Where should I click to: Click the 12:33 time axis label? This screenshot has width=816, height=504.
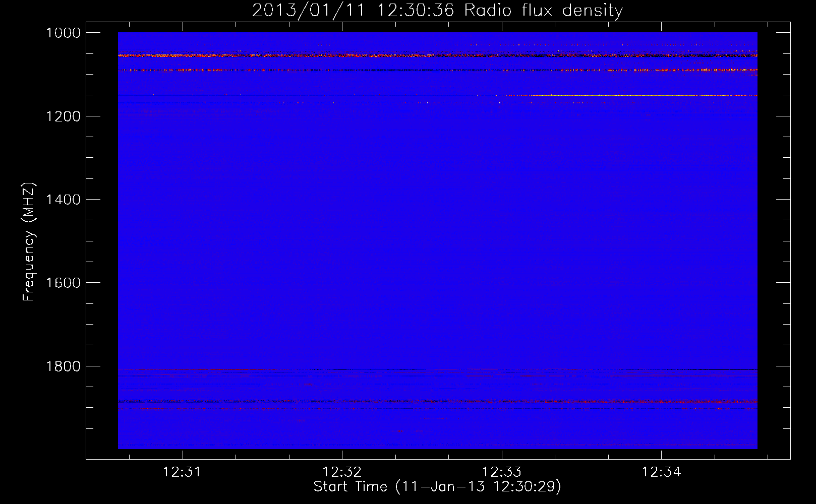tap(502, 472)
